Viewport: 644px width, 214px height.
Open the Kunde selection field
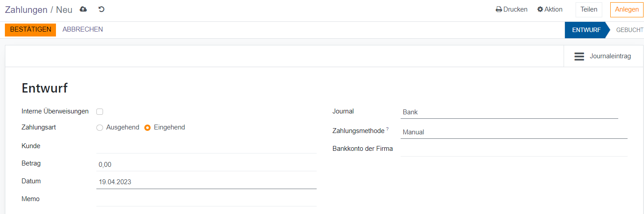[206, 146]
